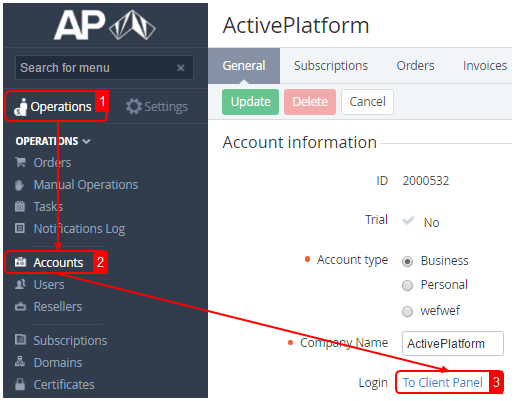Image resolution: width=515 pixels, height=401 pixels.
Task: Collapse the OPERATIONS section chevron
Action: (87, 141)
